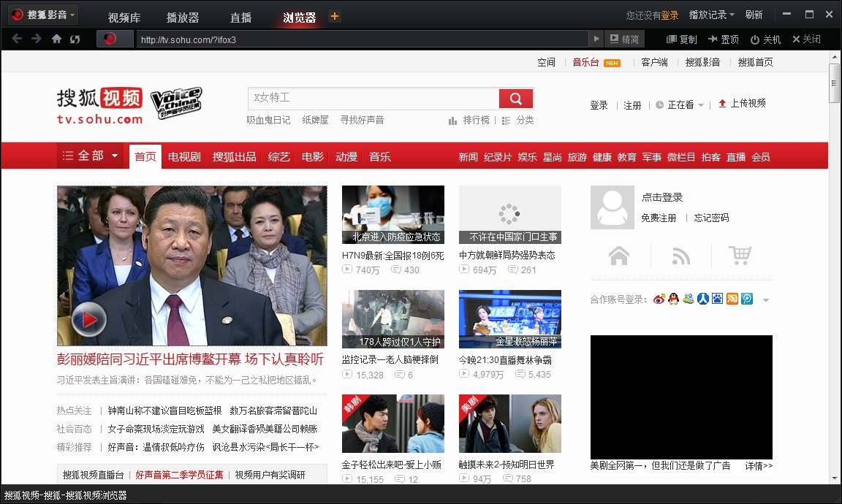Open the 搜狐首页 top link

click(x=755, y=62)
